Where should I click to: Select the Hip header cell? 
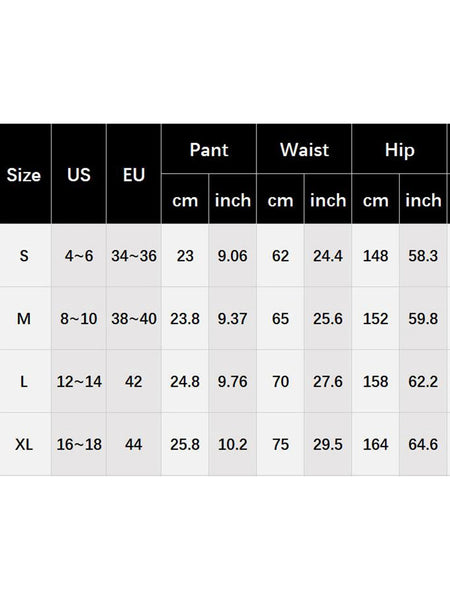coord(399,150)
